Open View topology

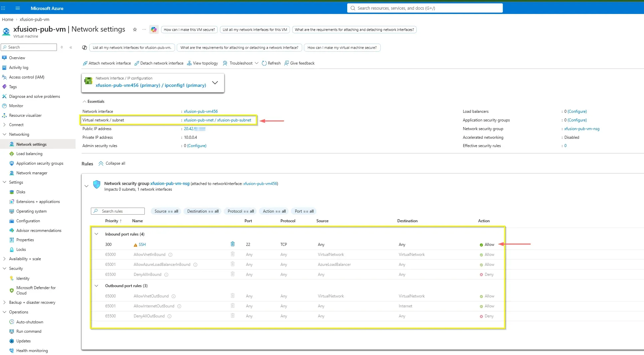tap(202, 63)
